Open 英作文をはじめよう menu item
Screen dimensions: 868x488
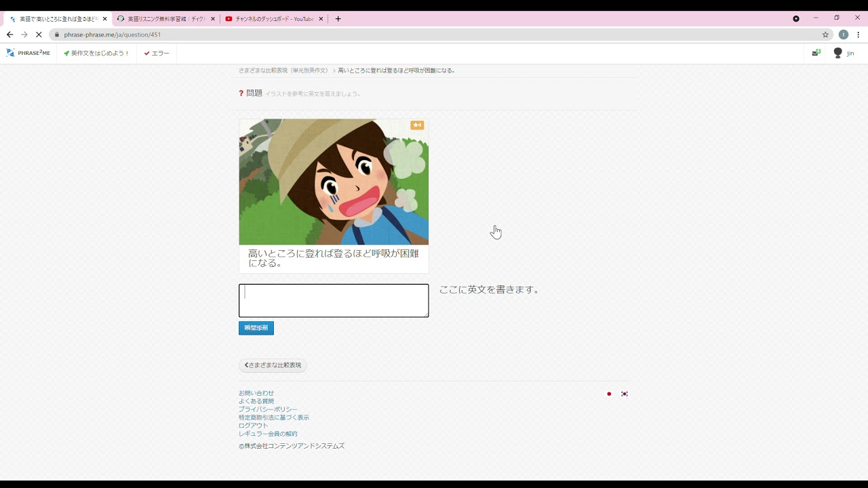96,53
